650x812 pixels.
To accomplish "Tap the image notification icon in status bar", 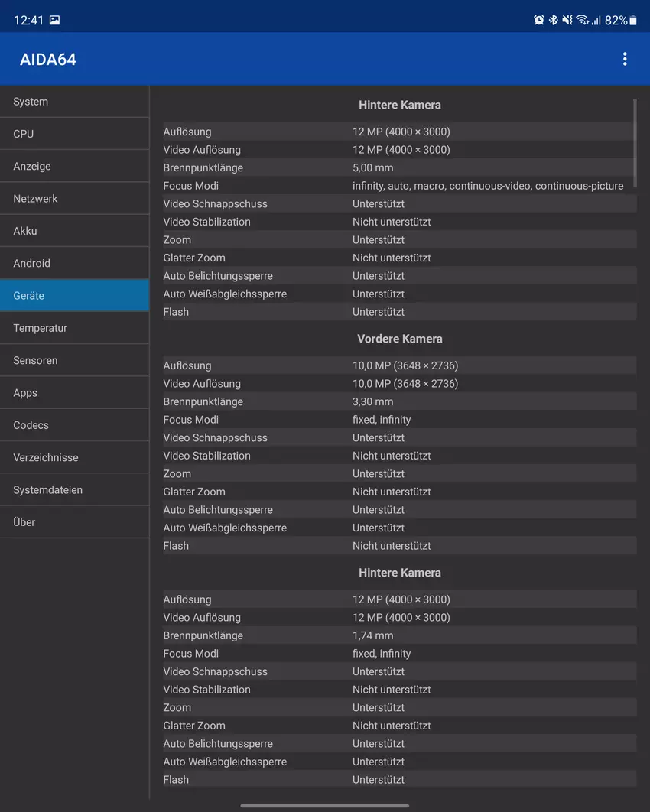I will pos(54,21).
